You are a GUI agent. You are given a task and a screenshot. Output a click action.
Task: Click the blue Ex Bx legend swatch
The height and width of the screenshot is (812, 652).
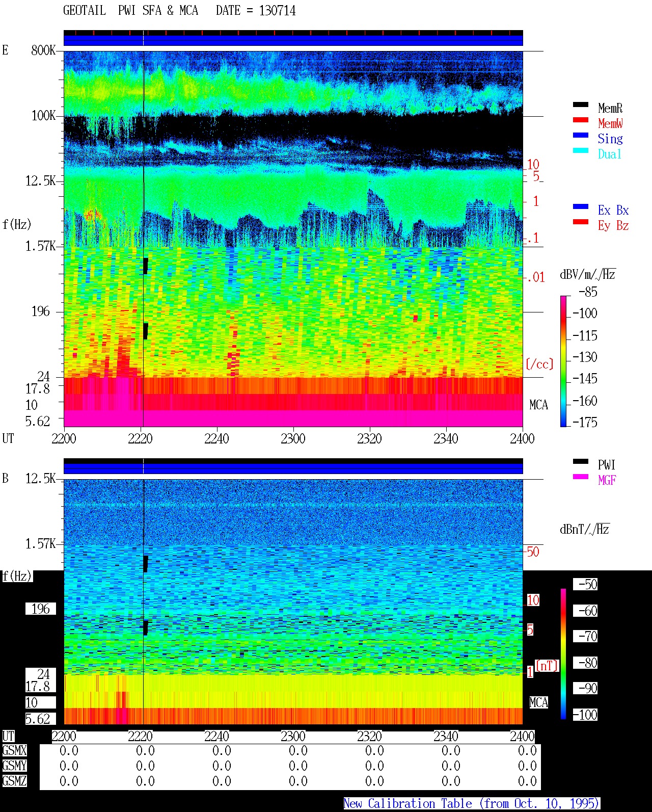(x=580, y=207)
